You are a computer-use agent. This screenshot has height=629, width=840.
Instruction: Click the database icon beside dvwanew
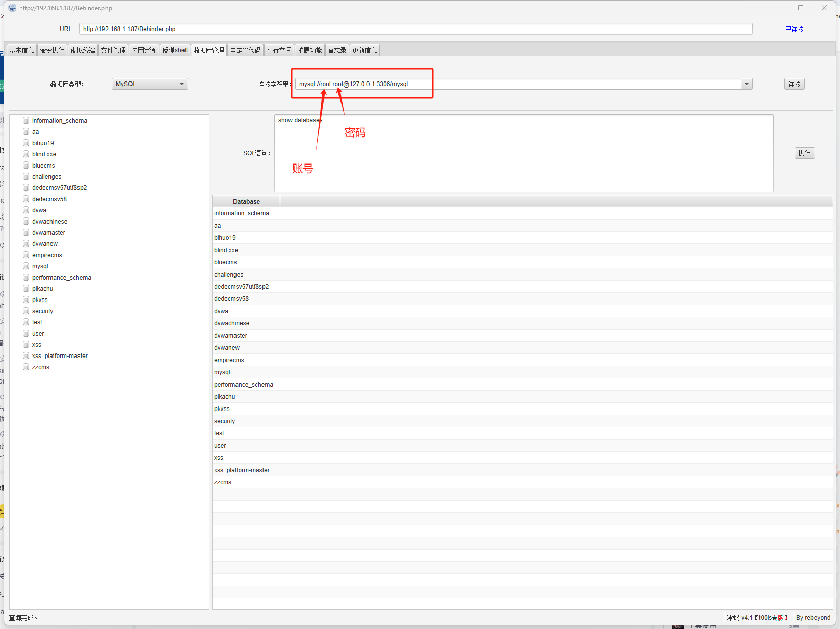26,244
